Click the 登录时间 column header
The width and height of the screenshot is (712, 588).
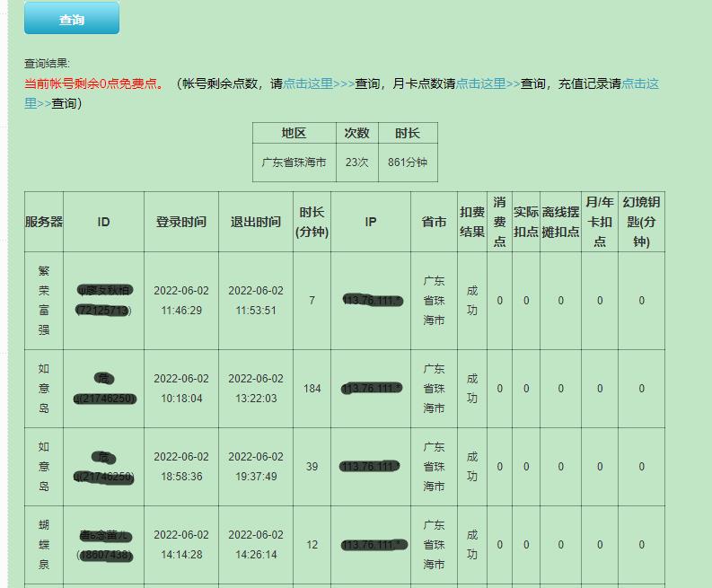tap(180, 222)
